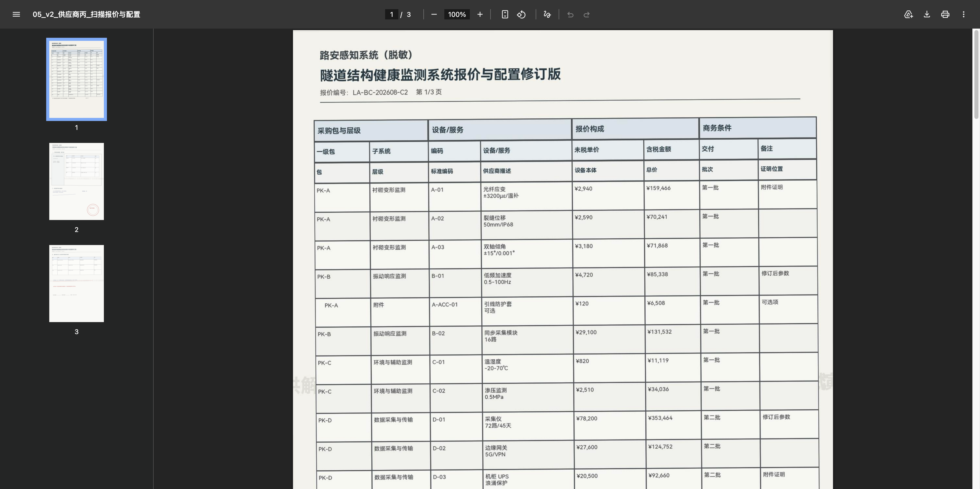Click the price ¥4,720
Screen dimensions: 980x489
[x=584, y=275]
